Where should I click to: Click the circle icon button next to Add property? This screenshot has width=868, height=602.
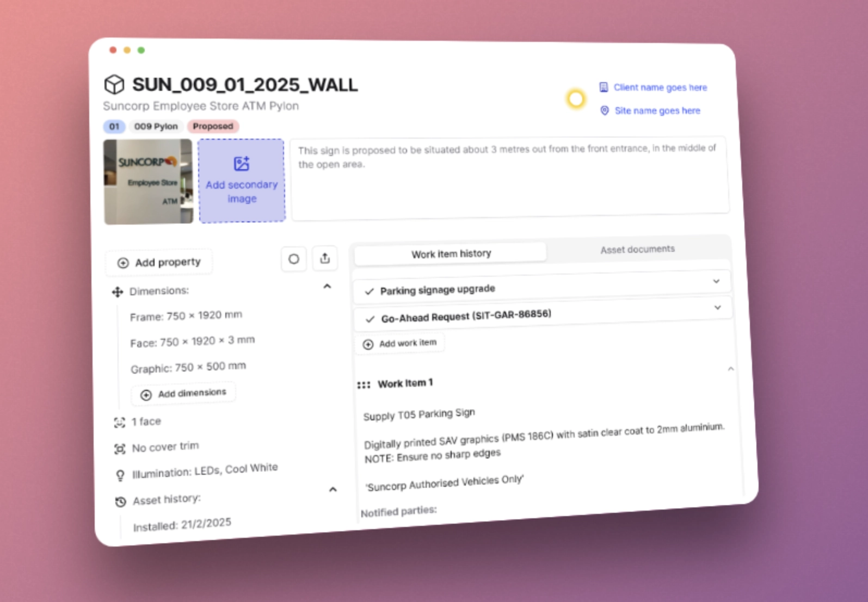click(294, 259)
